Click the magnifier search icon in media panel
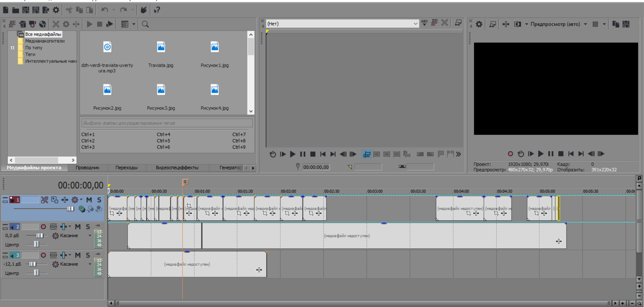Viewport: 644px width, 307px height. 145,24
